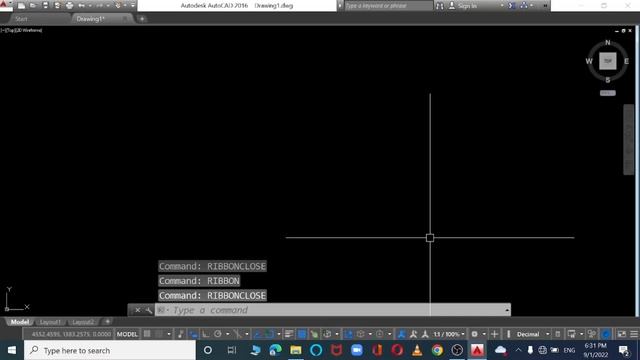Click the TOP face of the ViewCube

coord(608,61)
